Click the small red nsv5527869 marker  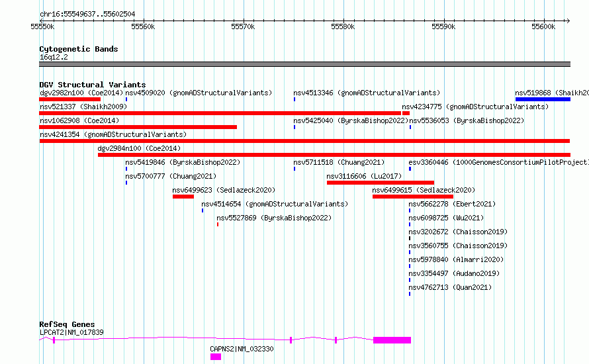pos(218,224)
